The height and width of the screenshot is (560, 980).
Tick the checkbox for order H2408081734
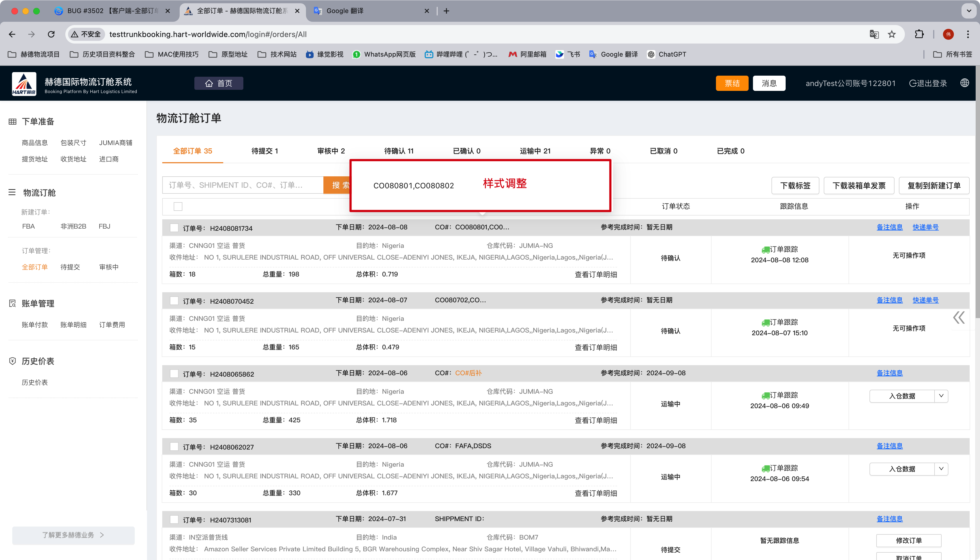[174, 228]
